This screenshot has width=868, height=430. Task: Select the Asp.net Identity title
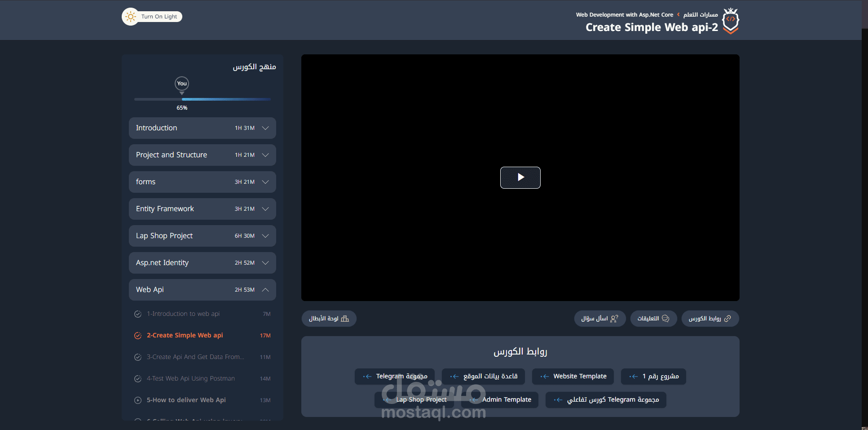point(162,263)
